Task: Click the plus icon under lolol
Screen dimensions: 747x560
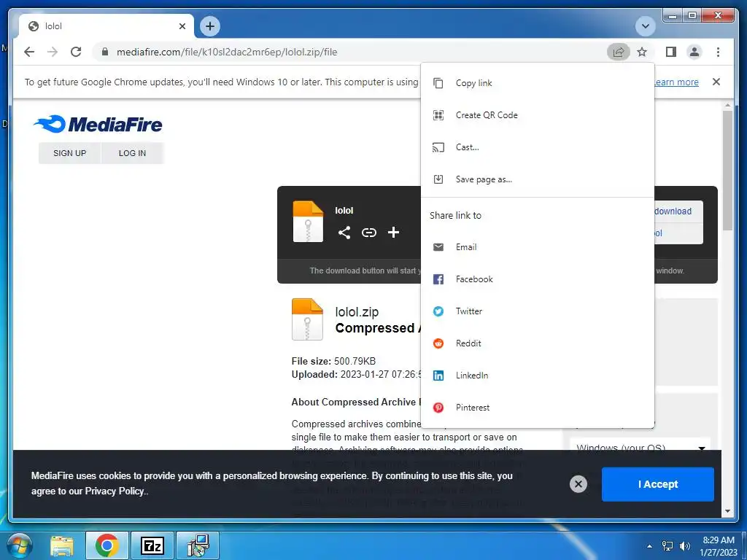Action: click(393, 233)
